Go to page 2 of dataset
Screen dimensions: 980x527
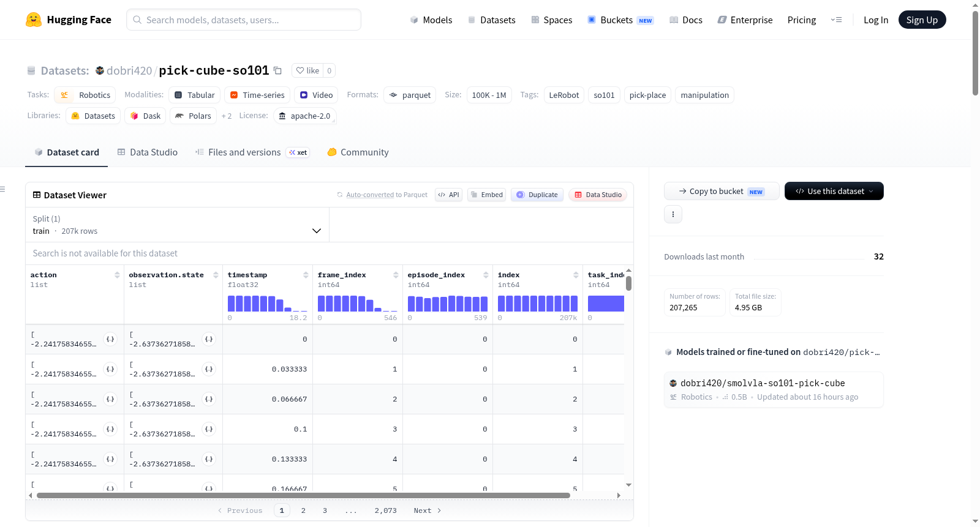(303, 510)
